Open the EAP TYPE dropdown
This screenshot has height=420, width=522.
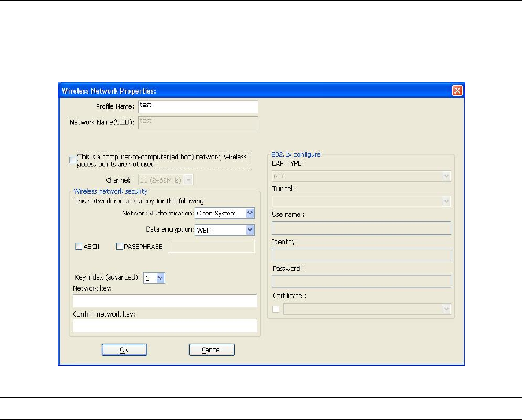pyautogui.click(x=361, y=176)
